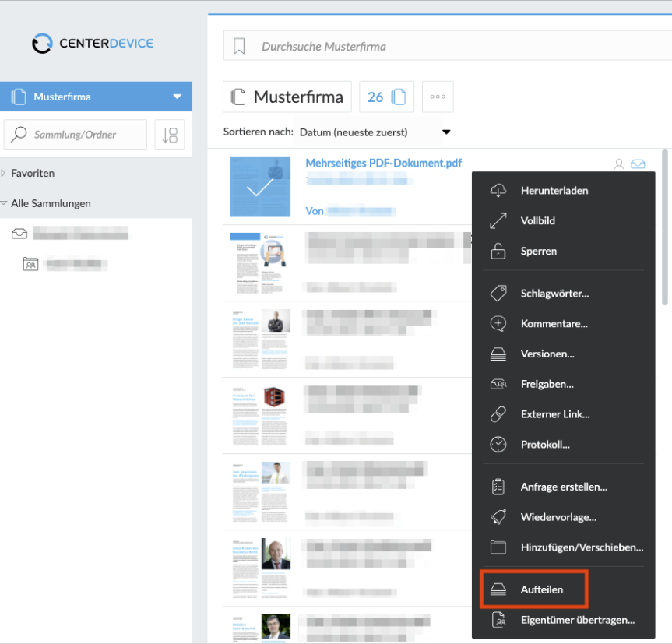The width and height of the screenshot is (672, 644).
Task: Collapse the Alle Sammlungen section
Action: pos(3,203)
